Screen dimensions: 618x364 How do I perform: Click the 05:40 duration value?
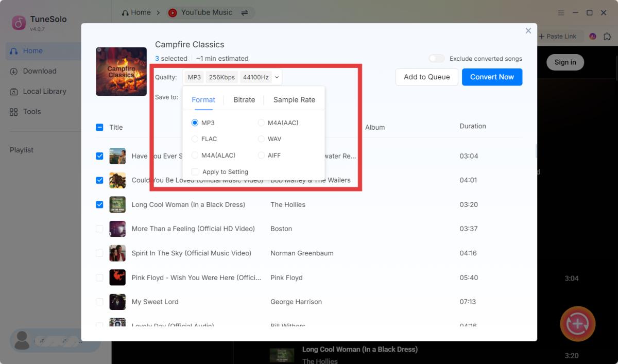click(x=469, y=278)
